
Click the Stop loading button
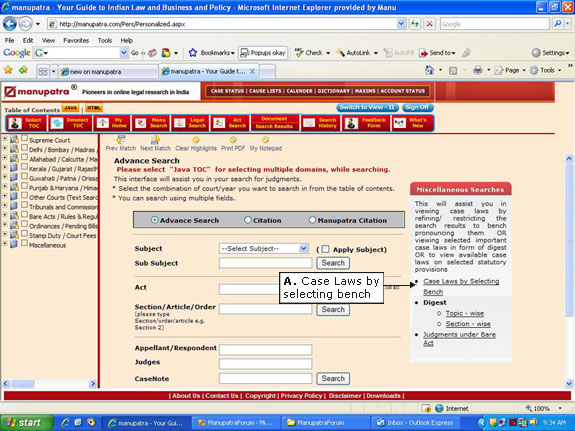coord(429,24)
